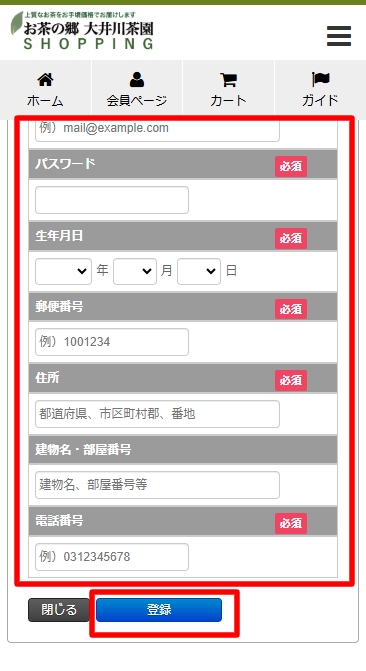Click the blue 登録 button
366x671 pixels.
159,610
